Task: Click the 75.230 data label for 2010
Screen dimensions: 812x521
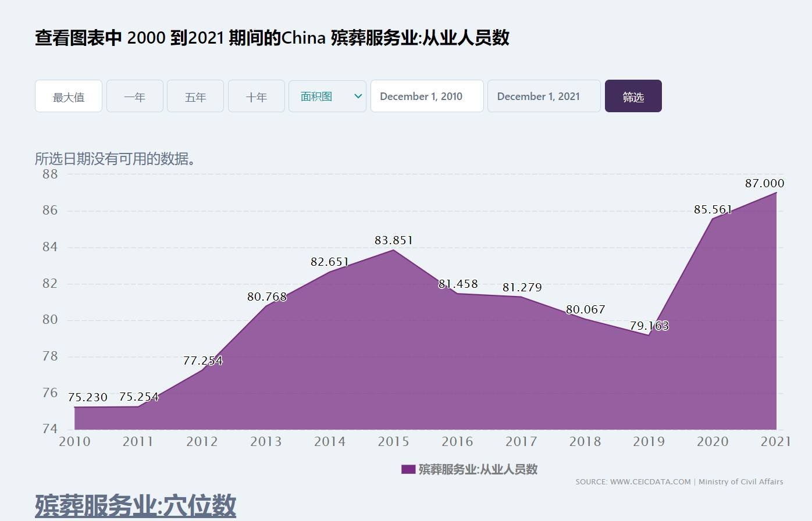Action: point(88,397)
